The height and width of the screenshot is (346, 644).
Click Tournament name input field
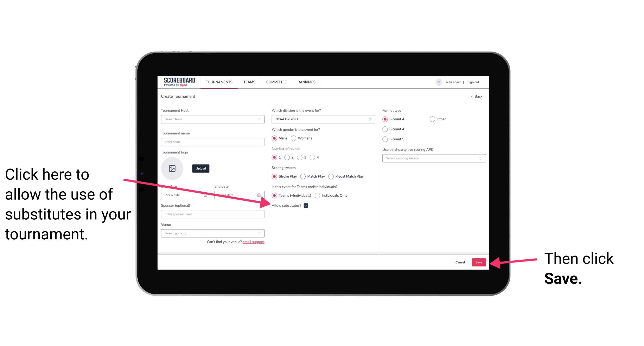click(x=212, y=142)
